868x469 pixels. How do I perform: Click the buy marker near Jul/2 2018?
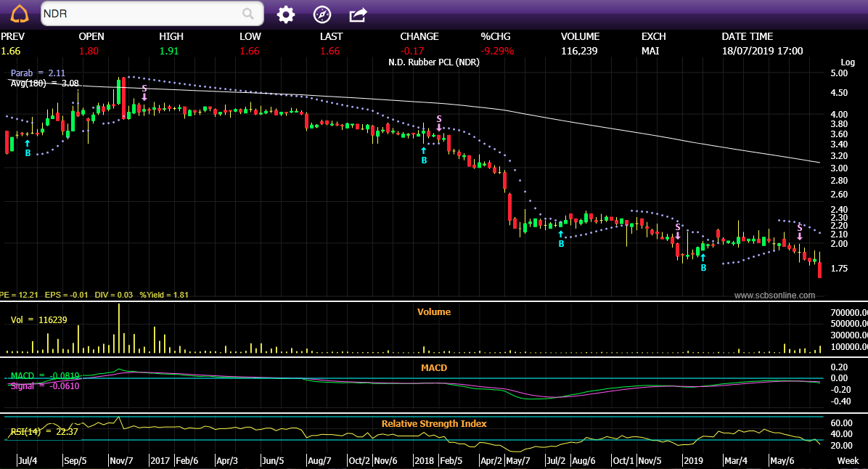pyautogui.click(x=561, y=239)
